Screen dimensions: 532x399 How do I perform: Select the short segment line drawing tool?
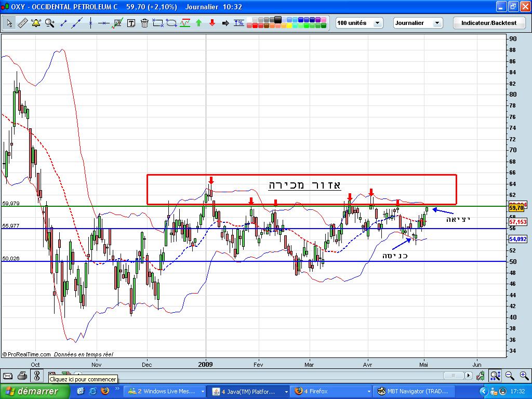coord(63,23)
